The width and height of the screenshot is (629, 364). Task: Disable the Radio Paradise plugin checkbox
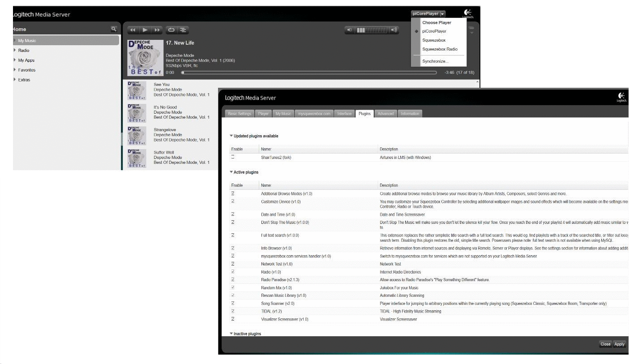tap(233, 279)
